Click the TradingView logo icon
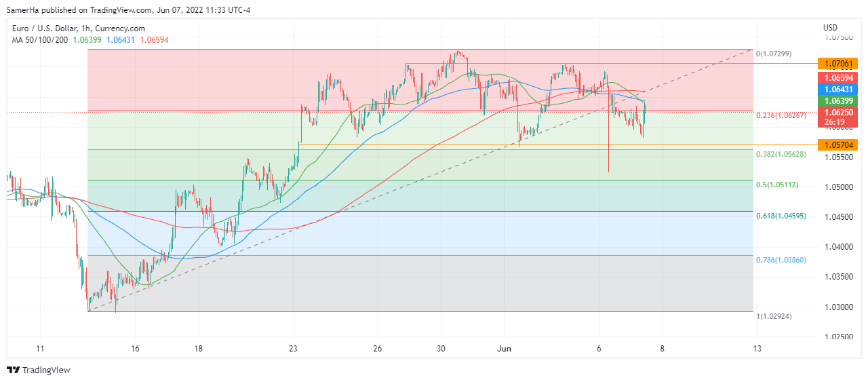Screen dimensions: 868x382 [x=13, y=370]
